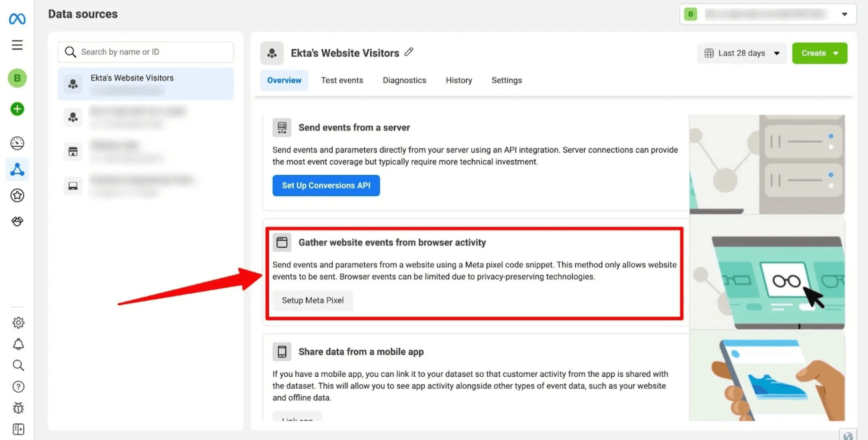Open the Data sources triangle icon
The image size is (868, 440).
point(17,170)
